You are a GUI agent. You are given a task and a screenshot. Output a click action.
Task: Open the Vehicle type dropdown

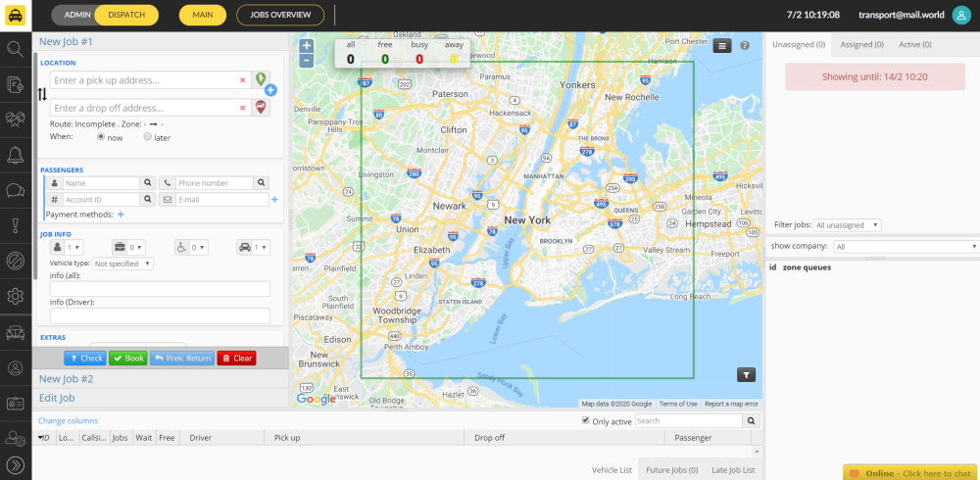click(123, 264)
